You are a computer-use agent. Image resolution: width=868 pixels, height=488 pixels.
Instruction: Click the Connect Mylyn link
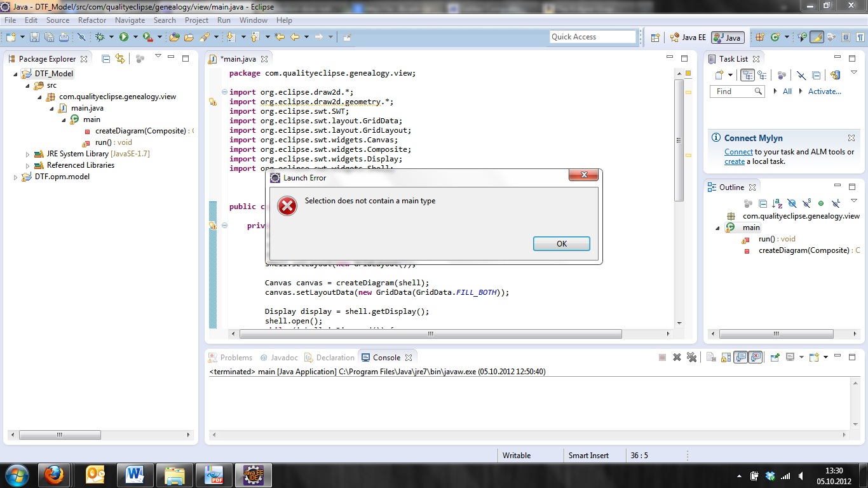(x=738, y=152)
